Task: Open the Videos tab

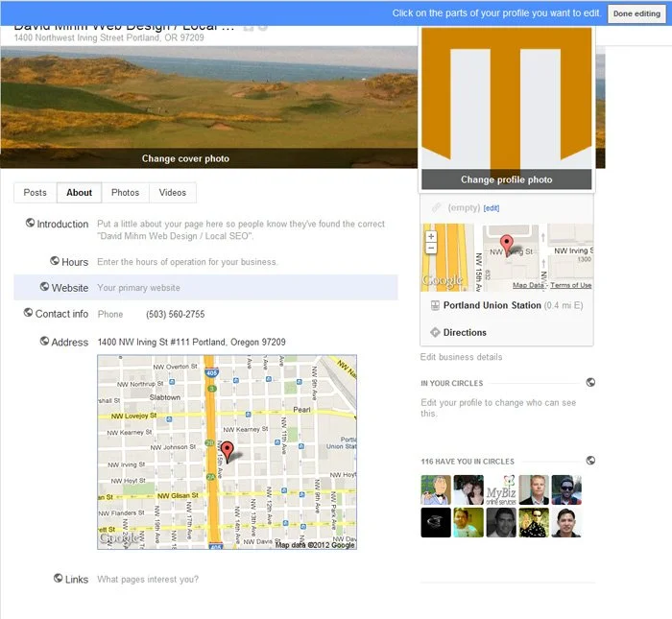Action: (x=173, y=193)
